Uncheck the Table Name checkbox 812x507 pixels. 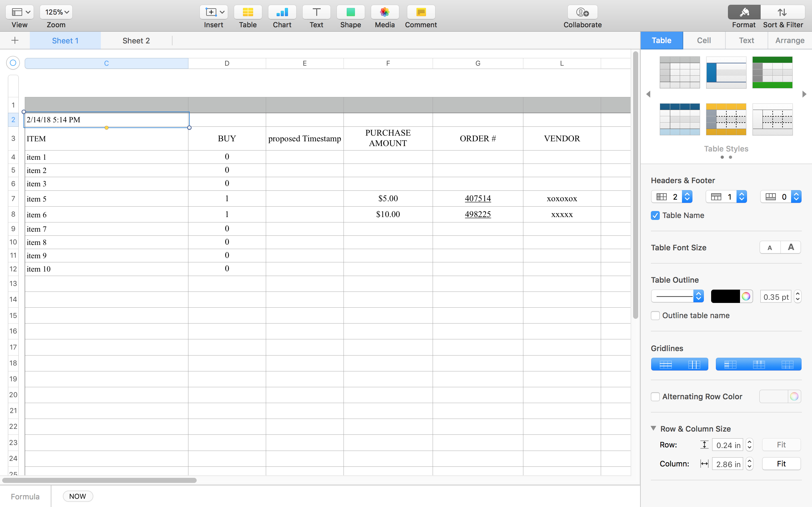pos(655,215)
